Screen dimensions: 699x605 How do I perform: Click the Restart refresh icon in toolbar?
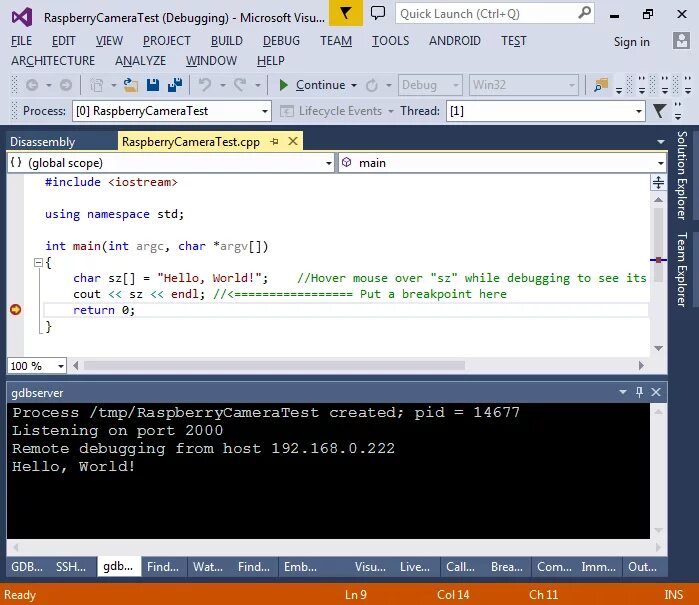pos(371,85)
